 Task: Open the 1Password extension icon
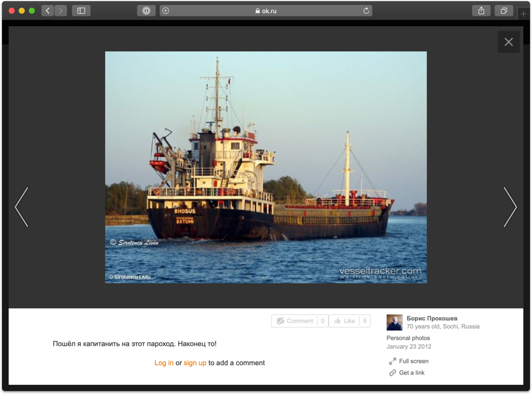[146, 11]
